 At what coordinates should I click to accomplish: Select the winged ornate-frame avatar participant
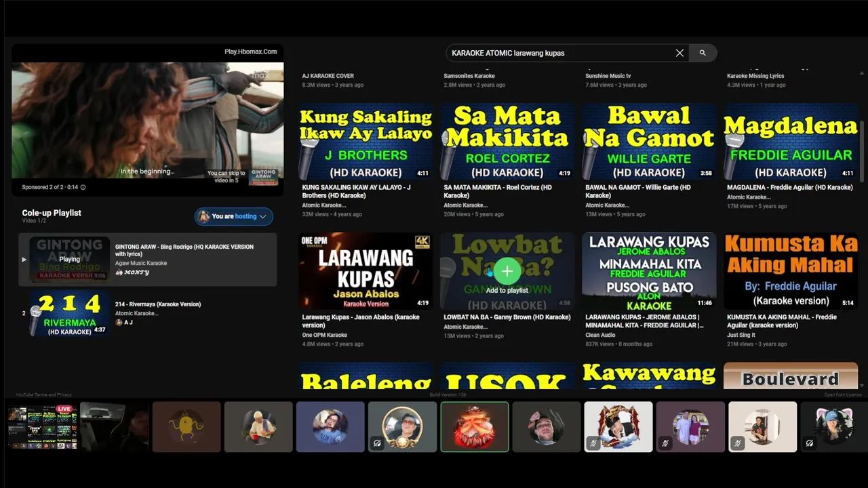coord(618,427)
